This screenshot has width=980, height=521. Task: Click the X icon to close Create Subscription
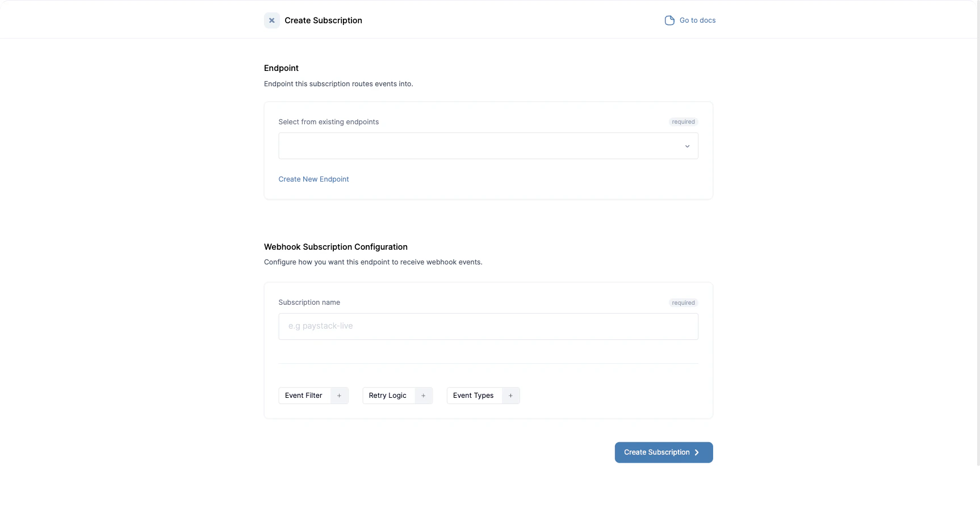271,20
